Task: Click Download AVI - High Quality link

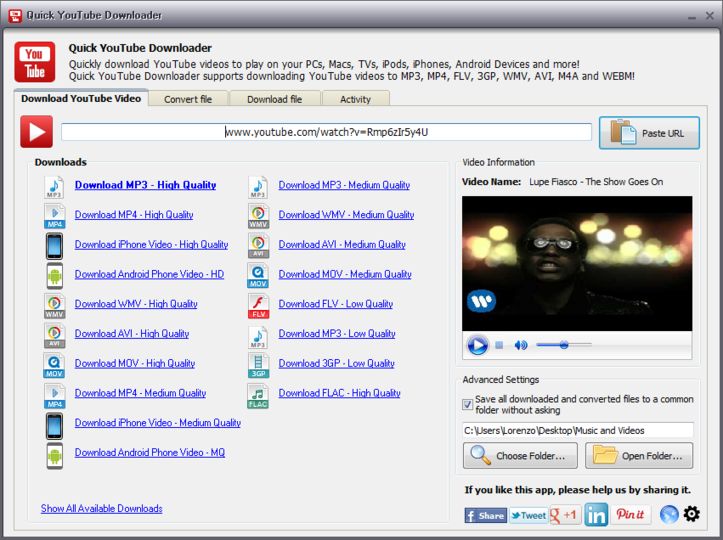Action: tap(132, 333)
